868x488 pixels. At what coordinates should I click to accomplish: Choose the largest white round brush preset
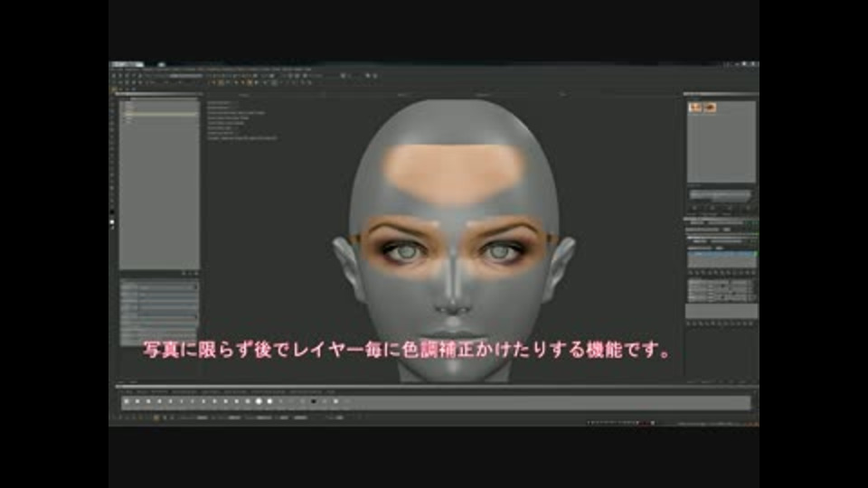tap(259, 401)
